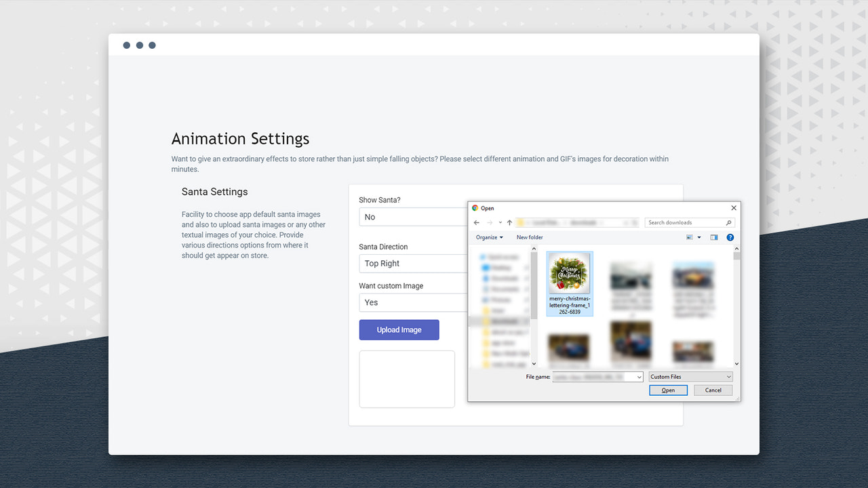868x488 pixels.
Task: Expand the File name dropdown arrow
Action: pyautogui.click(x=638, y=376)
